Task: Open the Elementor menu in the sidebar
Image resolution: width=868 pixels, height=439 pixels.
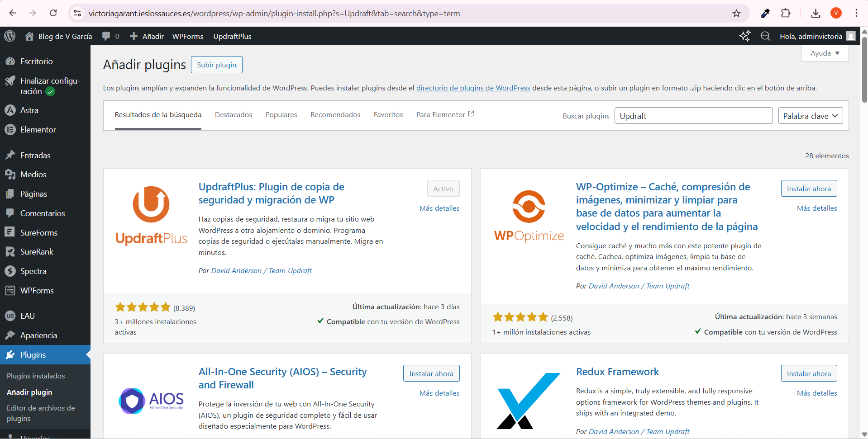Action: pyautogui.click(x=38, y=130)
